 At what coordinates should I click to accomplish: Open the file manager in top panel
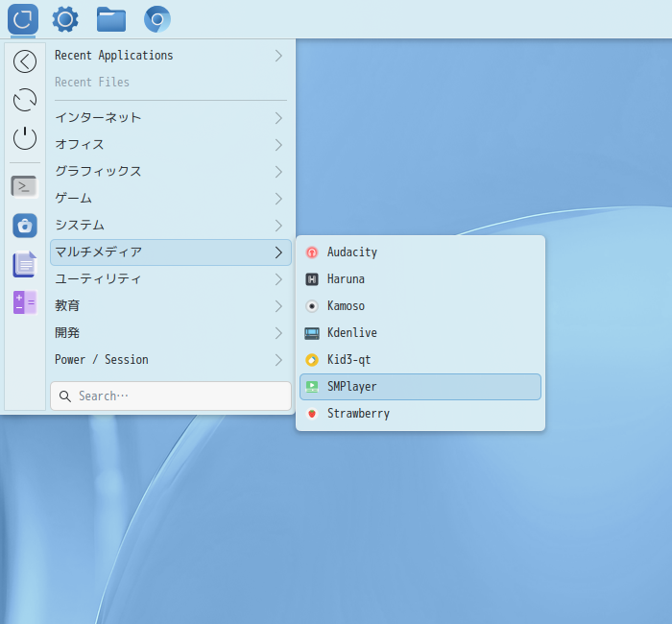click(111, 18)
